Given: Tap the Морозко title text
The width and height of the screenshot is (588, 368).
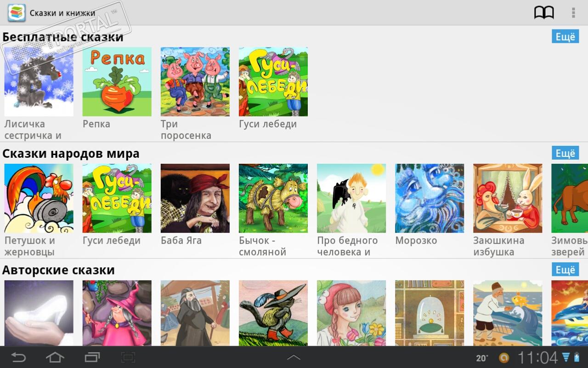Looking at the screenshot, I should (416, 240).
